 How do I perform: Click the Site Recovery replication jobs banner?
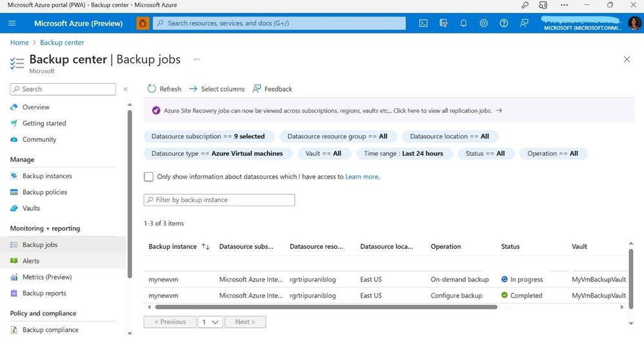pyautogui.click(x=389, y=110)
